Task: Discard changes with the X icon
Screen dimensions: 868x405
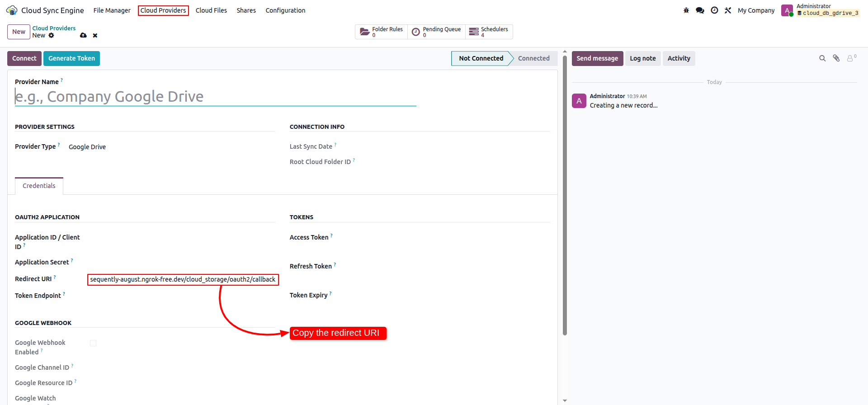Action: 95,35
